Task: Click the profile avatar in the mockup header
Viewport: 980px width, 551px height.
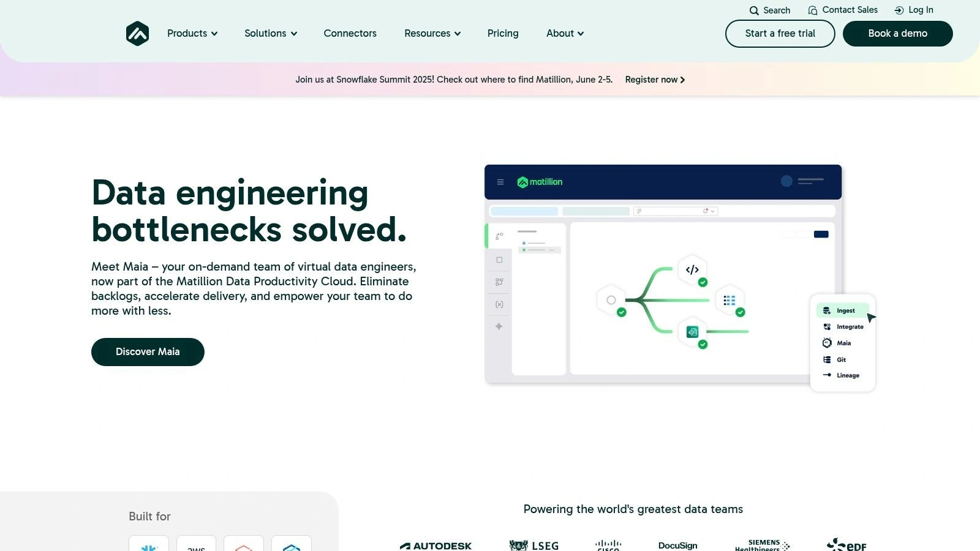Action: click(786, 181)
